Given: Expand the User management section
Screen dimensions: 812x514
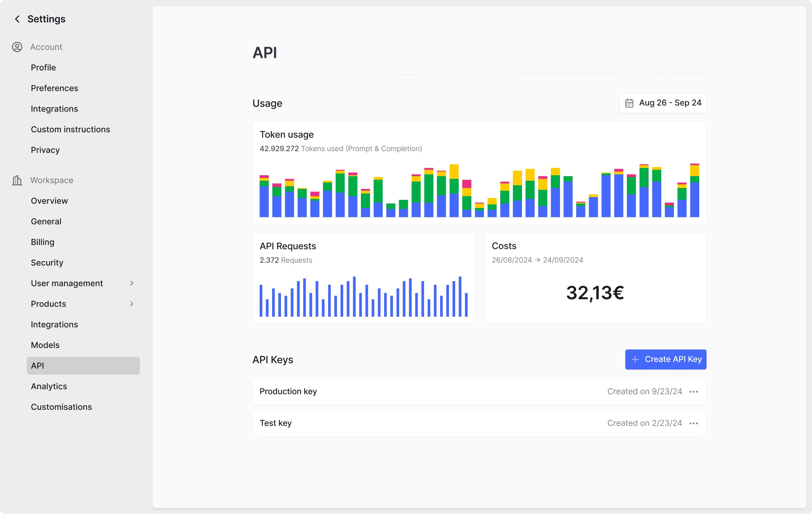Looking at the screenshot, I should click(x=132, y=283).
